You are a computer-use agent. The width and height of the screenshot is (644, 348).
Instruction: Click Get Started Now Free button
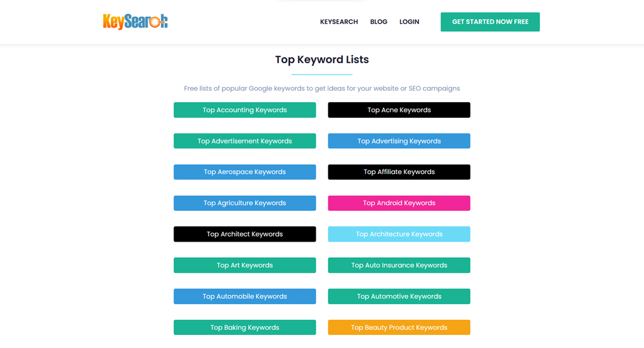(490, 22)
